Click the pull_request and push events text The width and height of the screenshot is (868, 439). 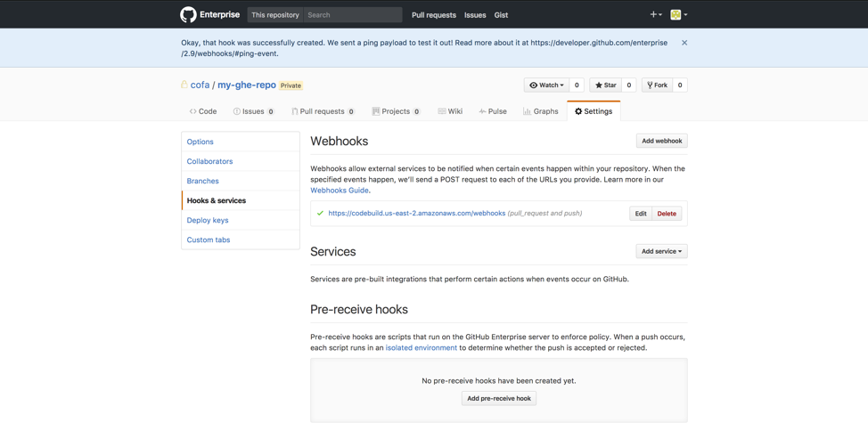pos(545,213)
